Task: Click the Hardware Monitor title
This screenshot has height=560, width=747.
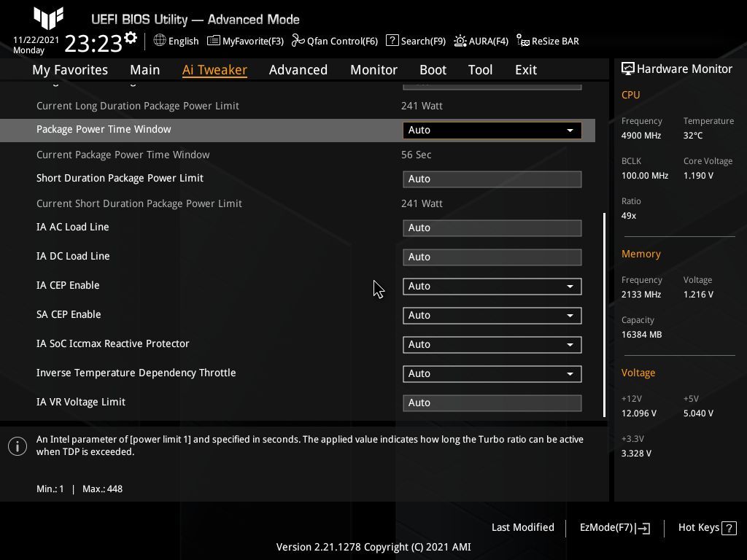Action: coord(684,69)
